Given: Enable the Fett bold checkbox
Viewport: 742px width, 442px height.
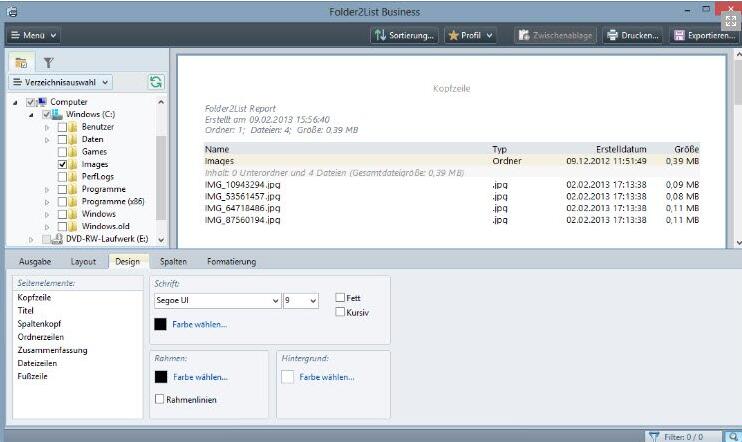Looking at the screenshot, I should (340, 298).
